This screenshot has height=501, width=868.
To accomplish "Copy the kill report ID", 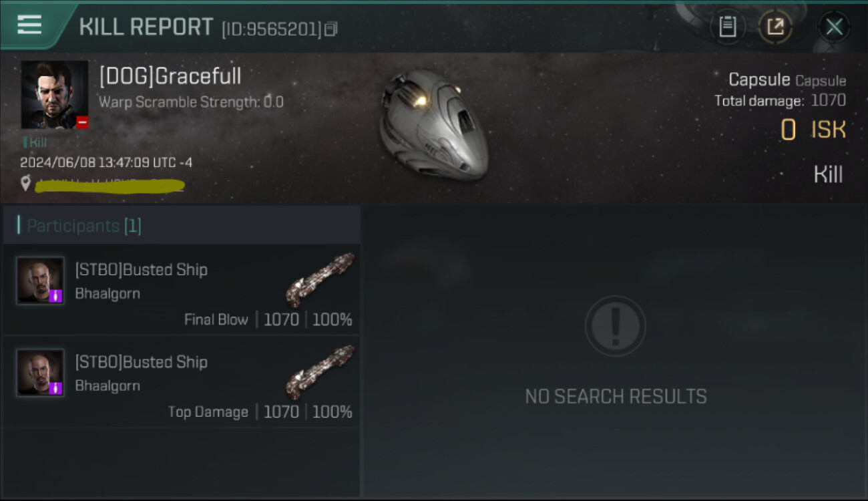I will [x=331, y=29].
